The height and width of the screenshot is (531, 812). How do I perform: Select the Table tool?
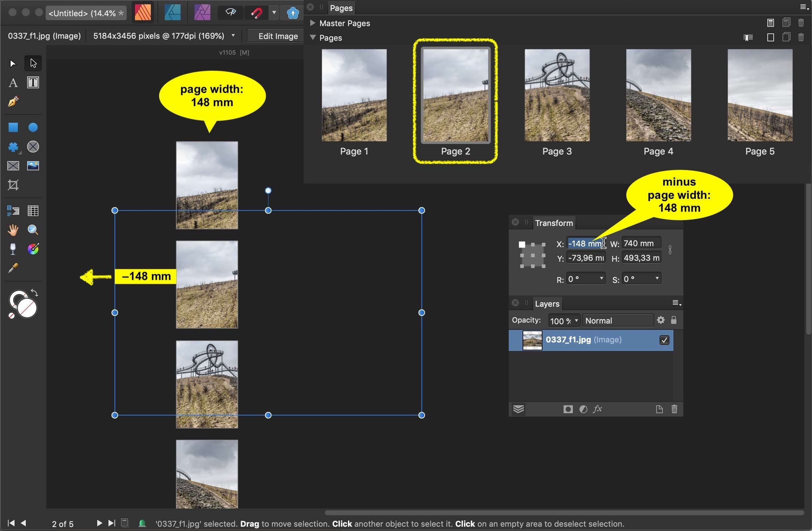point(33,211)
